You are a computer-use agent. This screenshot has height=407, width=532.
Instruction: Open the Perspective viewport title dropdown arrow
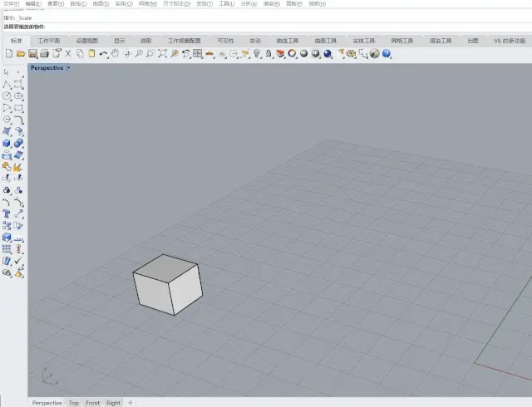pos(68,68)
